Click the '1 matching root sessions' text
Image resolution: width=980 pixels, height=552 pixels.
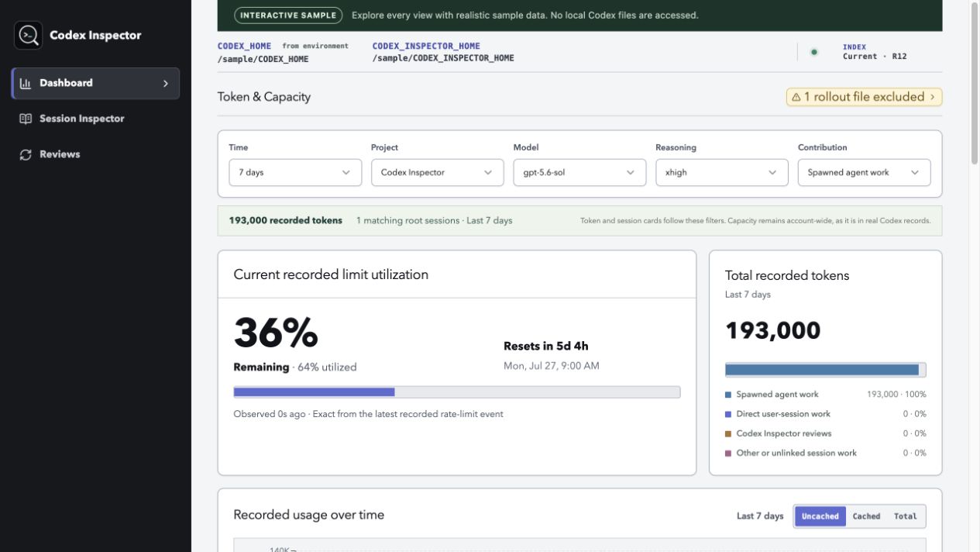(407, 220)
